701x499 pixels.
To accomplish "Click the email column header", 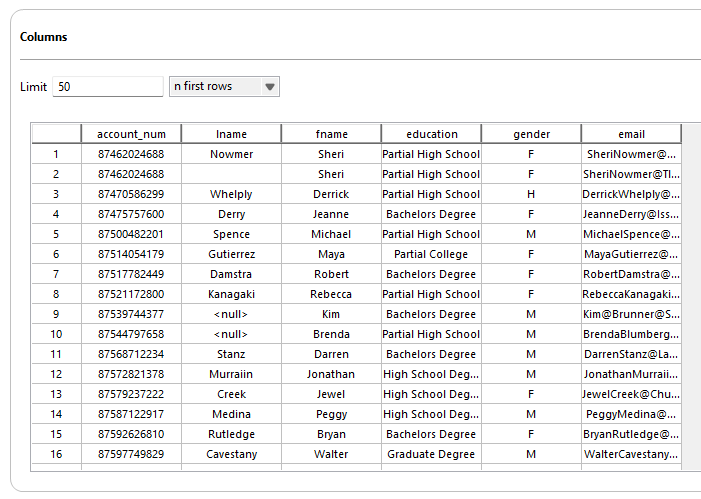I will point(631,134).
